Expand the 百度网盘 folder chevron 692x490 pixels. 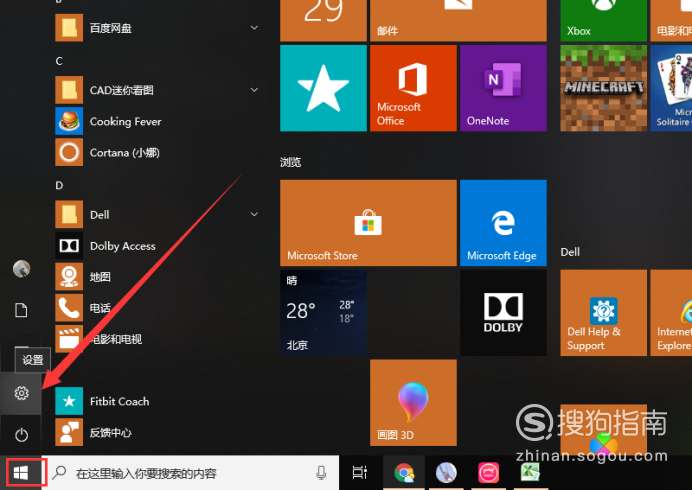click(x=254, y=28)
